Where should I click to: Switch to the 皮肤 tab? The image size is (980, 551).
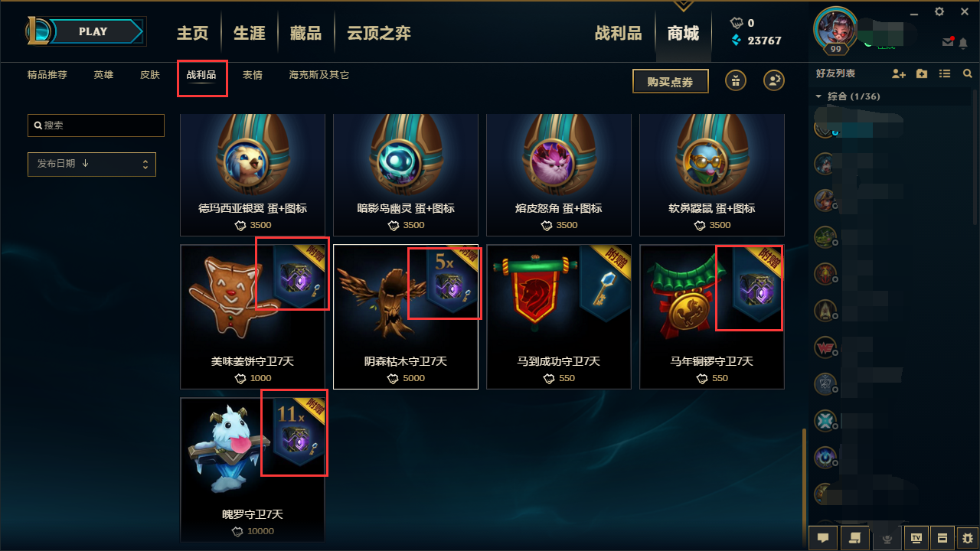coord(150,75)
